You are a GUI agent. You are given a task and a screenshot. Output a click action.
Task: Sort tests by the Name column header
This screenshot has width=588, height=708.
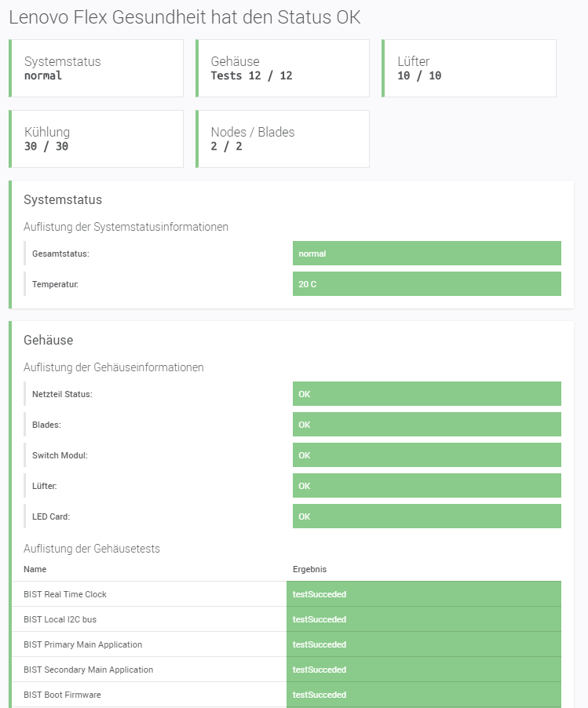click(35, 569)
